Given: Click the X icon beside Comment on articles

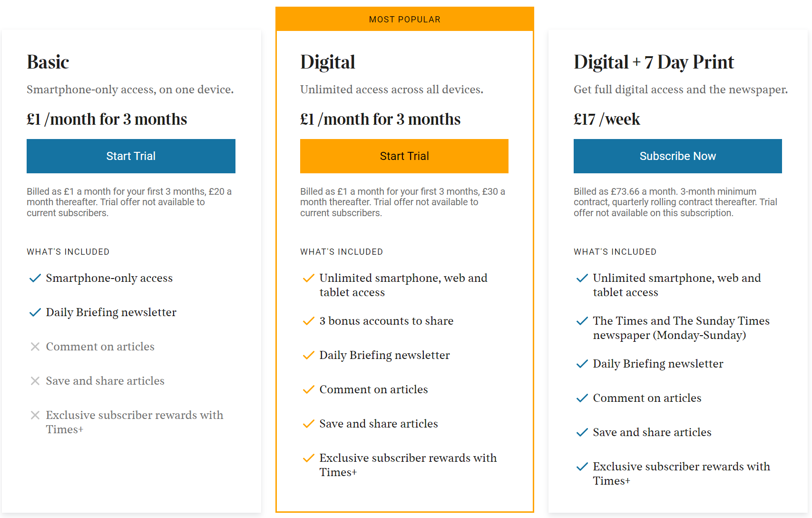Looking at the screenshot, I should 35,347.
